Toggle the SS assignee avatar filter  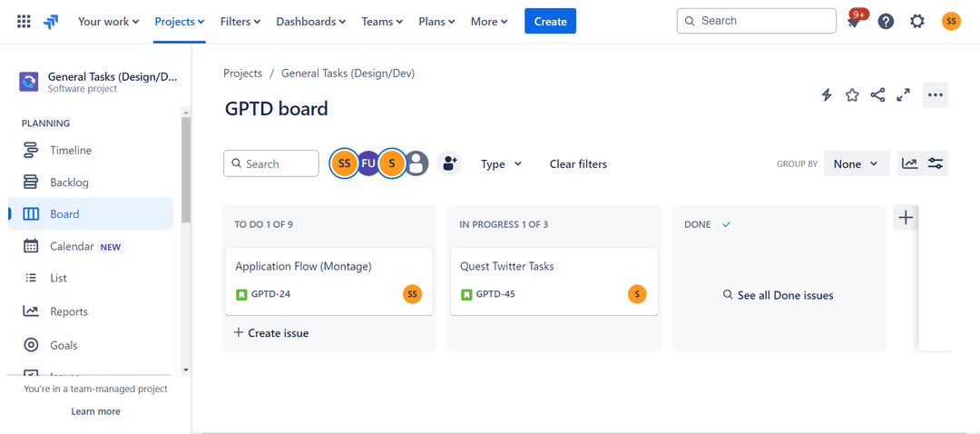coord(344,163)
